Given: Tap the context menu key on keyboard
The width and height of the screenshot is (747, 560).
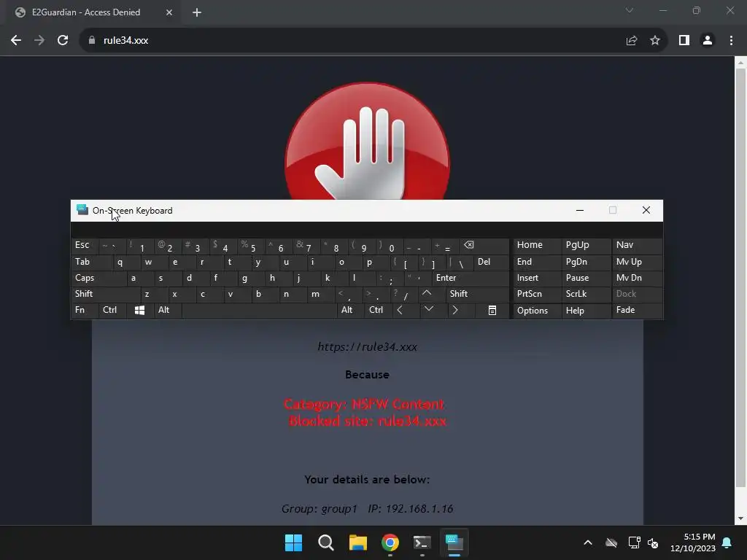Looking at the screenshot, I should [492, 310].
